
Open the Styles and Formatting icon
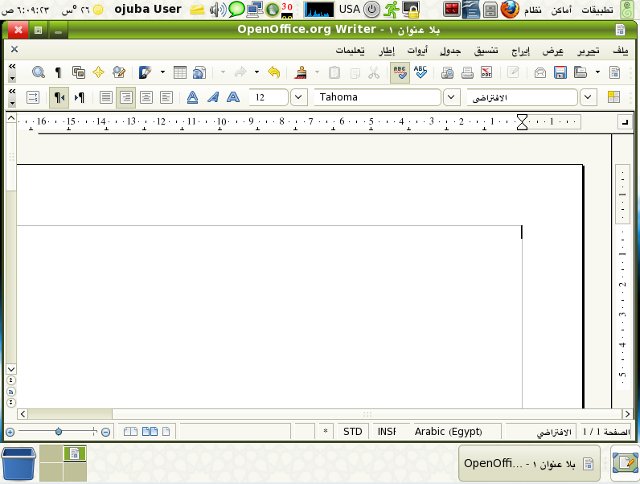(x=614, y=97)
